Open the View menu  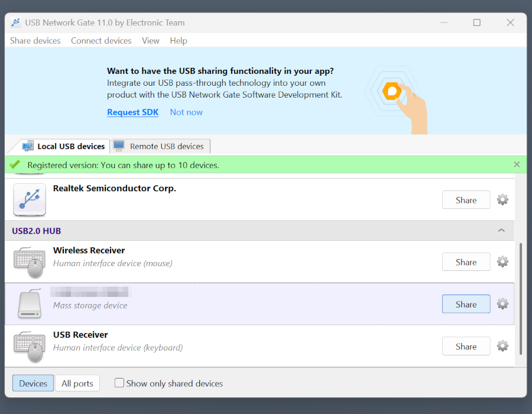[x=151, y=41]
